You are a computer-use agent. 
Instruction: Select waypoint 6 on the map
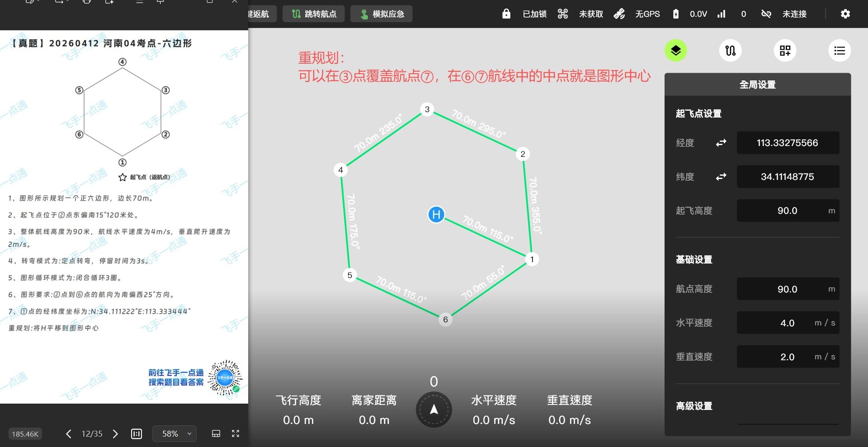coord(445,320)
